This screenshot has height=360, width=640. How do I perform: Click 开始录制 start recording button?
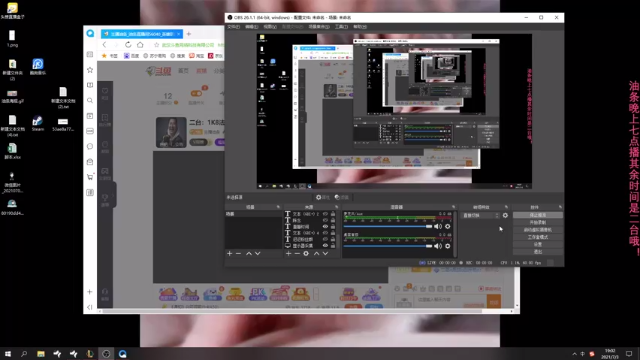coord(538,222)
